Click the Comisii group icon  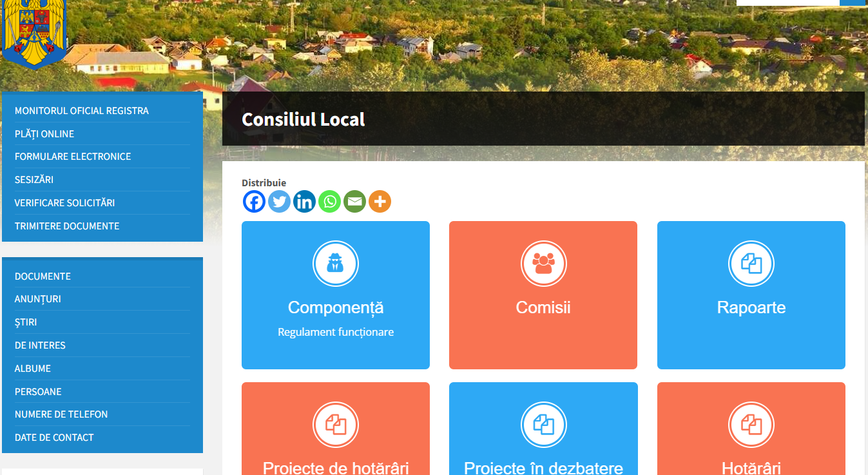543,263
